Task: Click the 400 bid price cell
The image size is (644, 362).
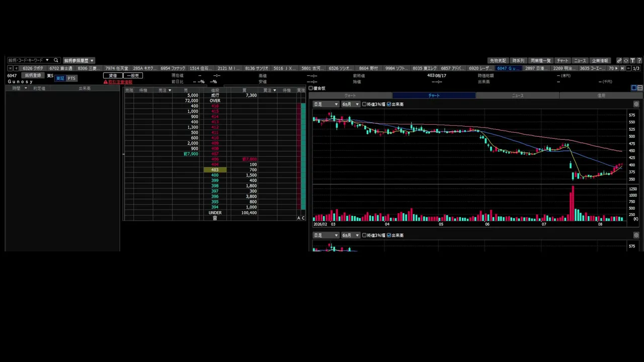Action: point(215,175)
